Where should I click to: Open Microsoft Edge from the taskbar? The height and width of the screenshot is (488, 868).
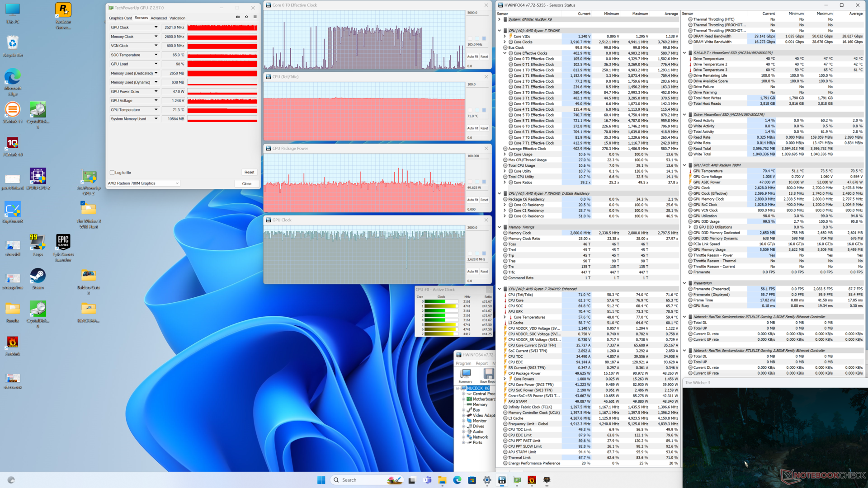tap(457, 480)
